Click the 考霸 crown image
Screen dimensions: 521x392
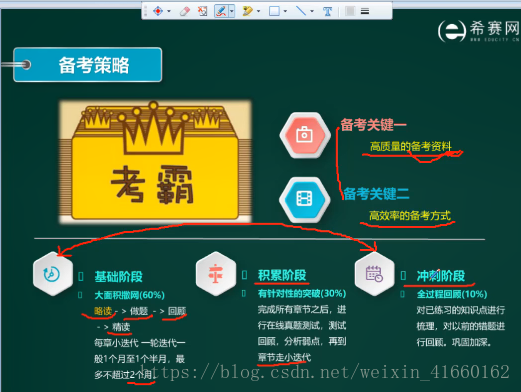(x=155, y=161)
